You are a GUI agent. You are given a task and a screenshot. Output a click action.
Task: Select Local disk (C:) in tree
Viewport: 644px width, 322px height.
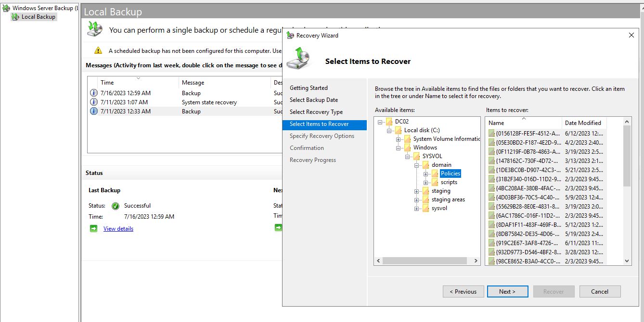pos(422,130)
